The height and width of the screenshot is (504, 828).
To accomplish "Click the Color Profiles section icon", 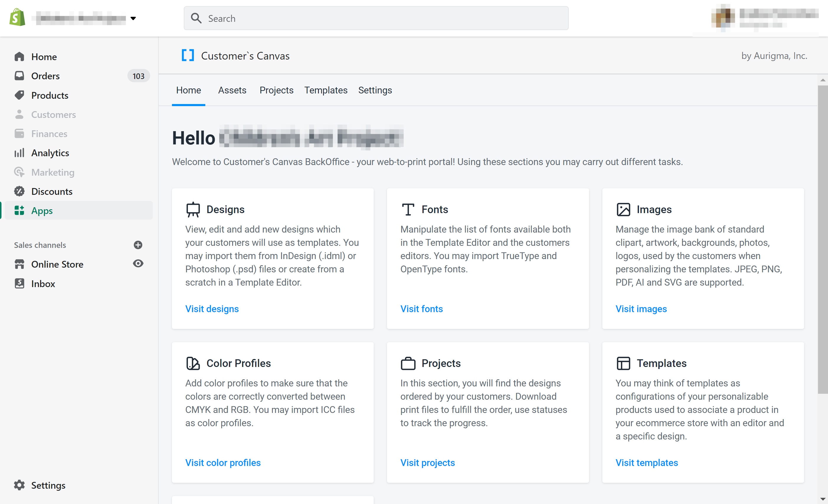I will point(193,363).
